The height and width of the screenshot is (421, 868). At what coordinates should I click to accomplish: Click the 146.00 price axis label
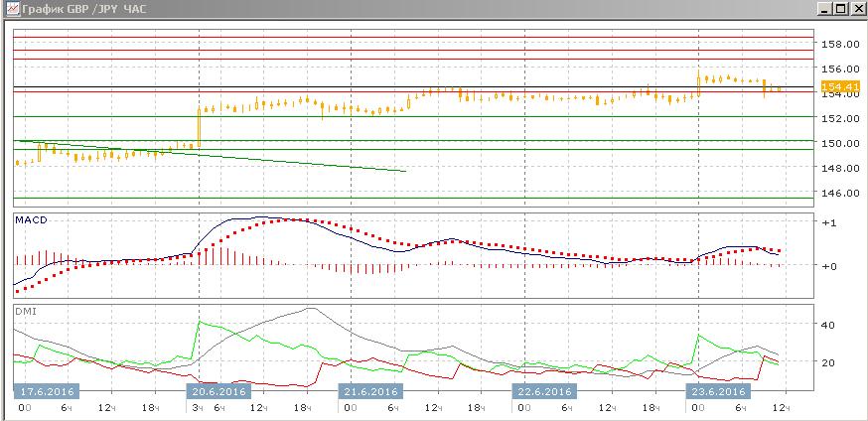(842, 193)
